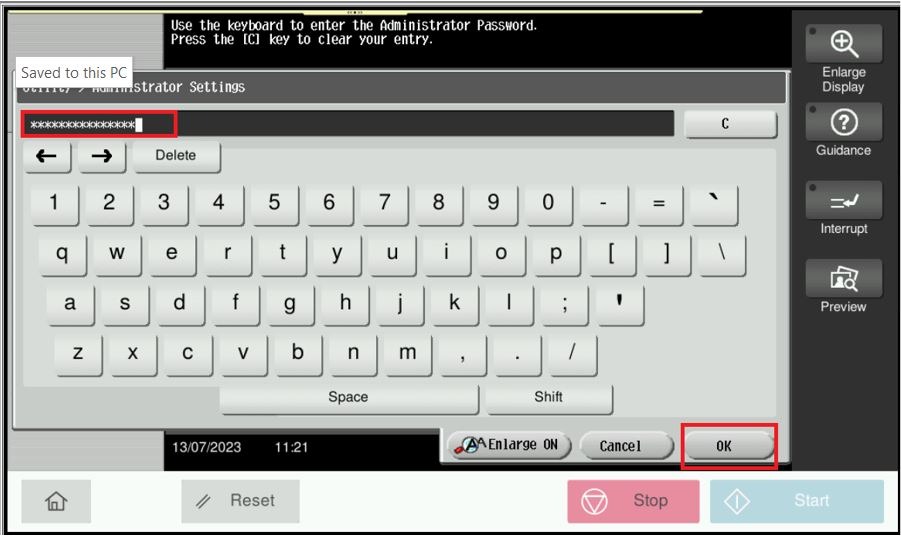Toggle the Enlarge ON keyboard button
Image resolution: width=901 pixels, height=536 pixels.
[x=507, y=445]
